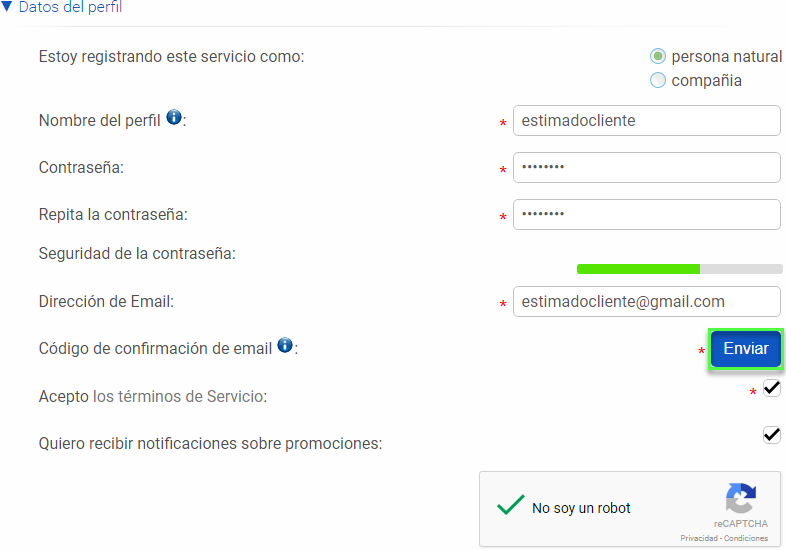
Task: Click the Contraseña password field
Action: coord(647,167)
